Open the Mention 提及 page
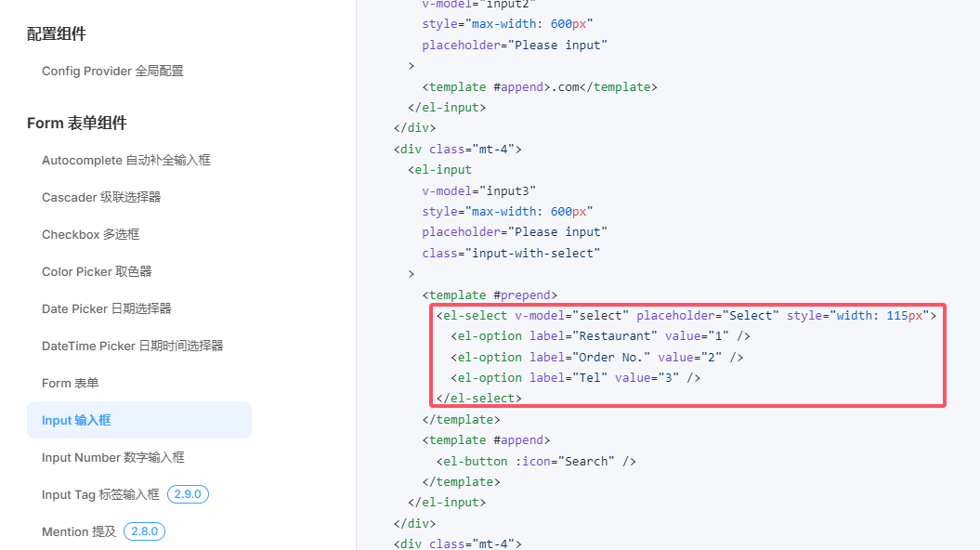This screenshot has width=980, height=550. pos(79,531)
